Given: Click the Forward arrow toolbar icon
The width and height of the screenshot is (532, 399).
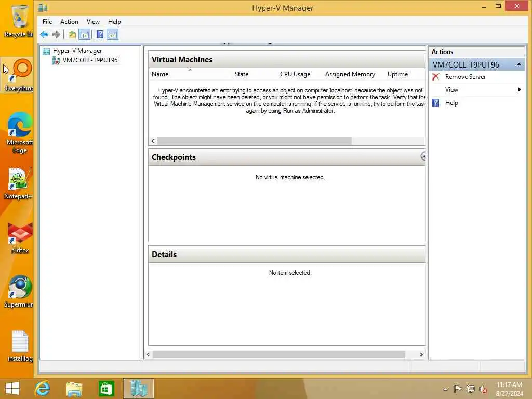Looking at the screenshot, I should (56, 34).
